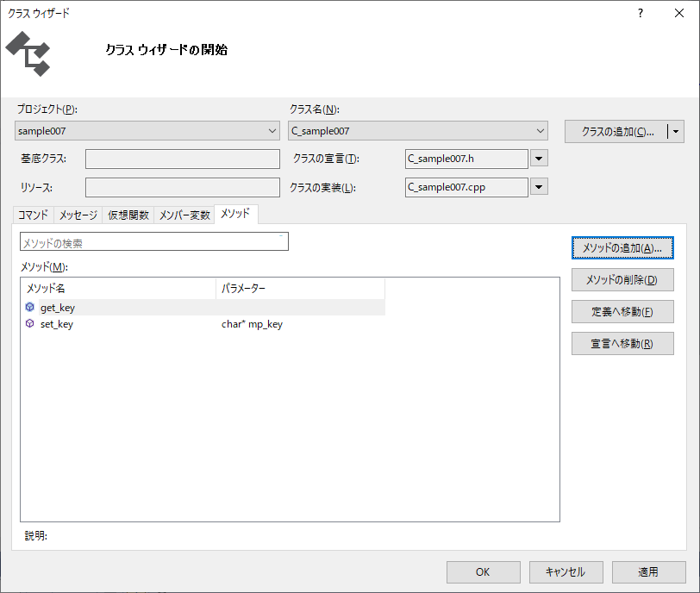Viewport: 700px width, 593px height.
Task: Select the メンバー変数 tab
Action: tap(184, 215)
